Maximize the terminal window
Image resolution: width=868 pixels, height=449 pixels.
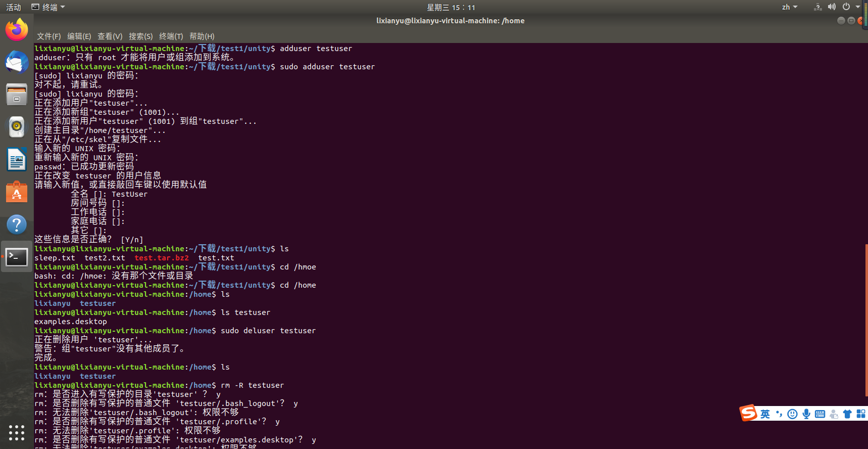851,21
